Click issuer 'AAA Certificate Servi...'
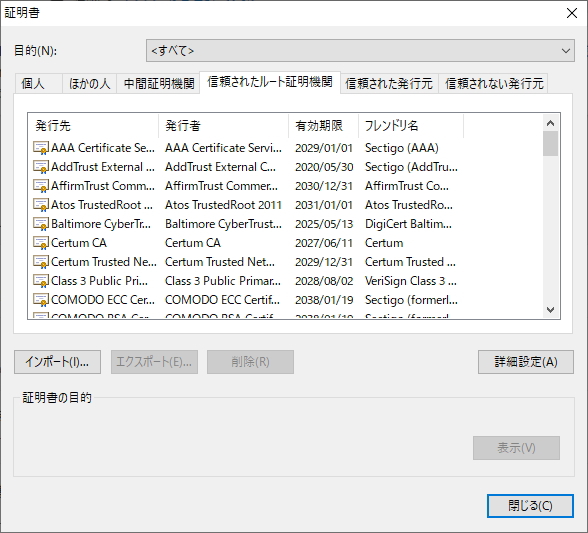The height and width of the screenshot is (533, 588). click(224, 148)
